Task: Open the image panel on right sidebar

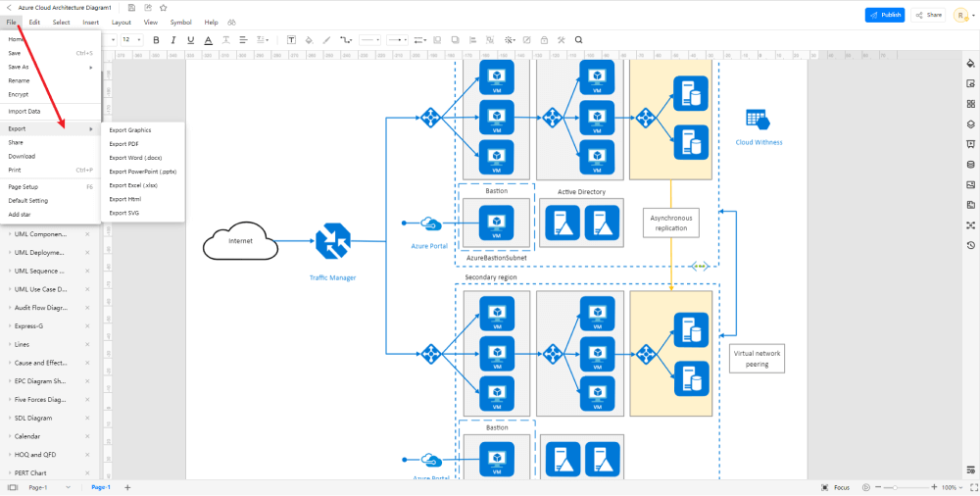Action: pyautogui.click(x=970, y=184)
